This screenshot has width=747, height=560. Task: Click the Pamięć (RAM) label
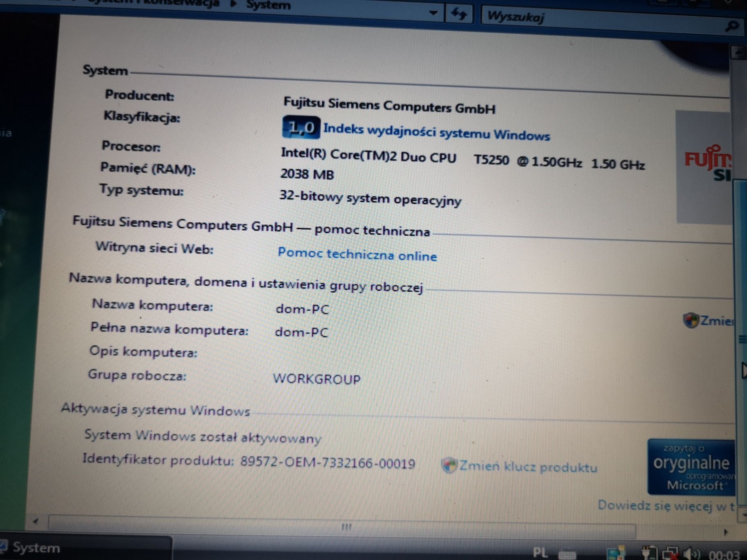pyautogui.click(x=148, y=168)
